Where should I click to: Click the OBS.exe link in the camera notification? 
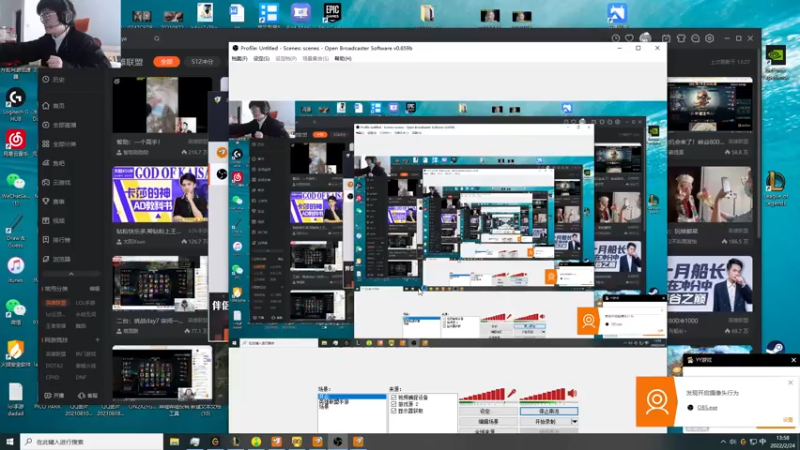707,408
